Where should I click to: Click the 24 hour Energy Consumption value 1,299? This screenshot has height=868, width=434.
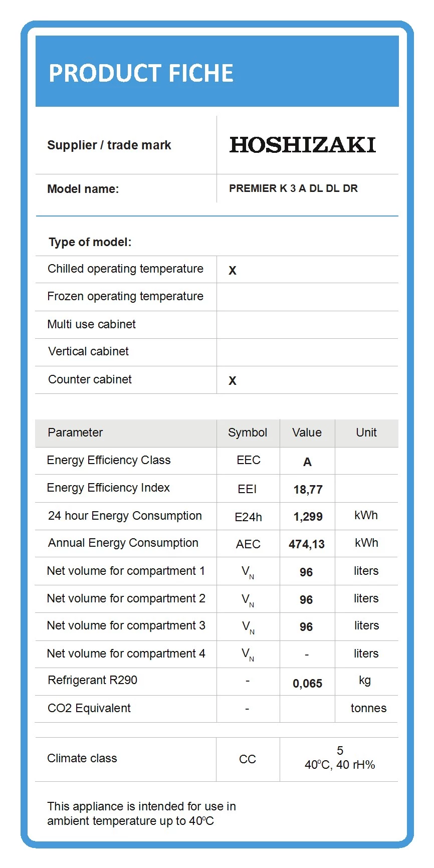click(x=308, y=517)
